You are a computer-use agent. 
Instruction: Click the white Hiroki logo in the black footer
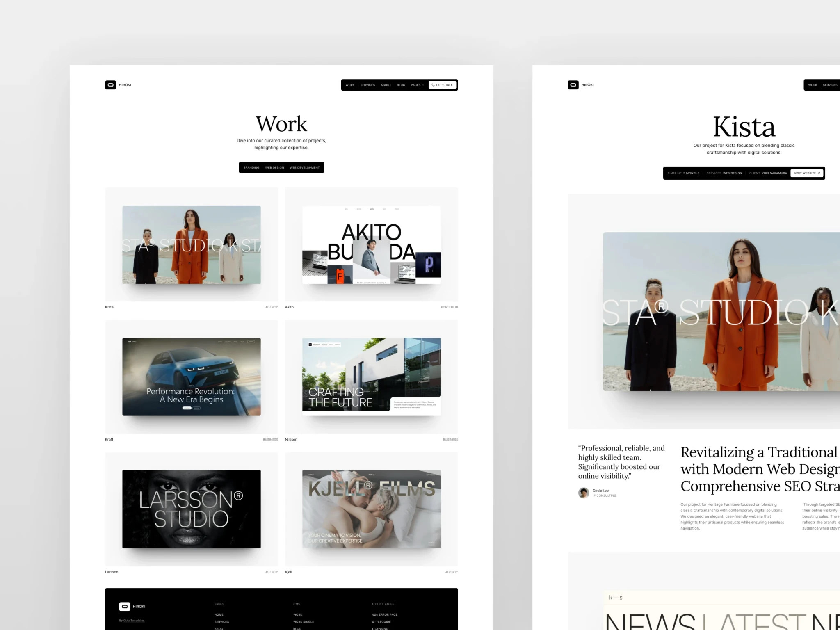pyautogui.click(x=125, y=606)
